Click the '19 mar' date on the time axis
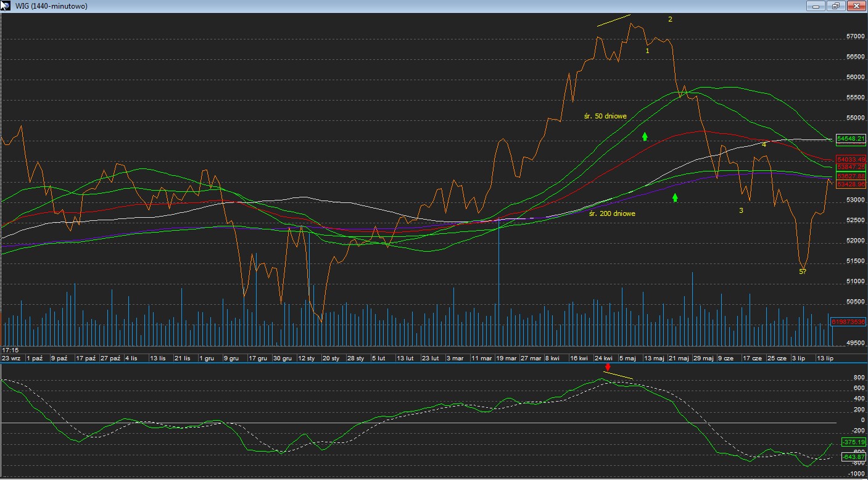 click(x=506, y=358)
